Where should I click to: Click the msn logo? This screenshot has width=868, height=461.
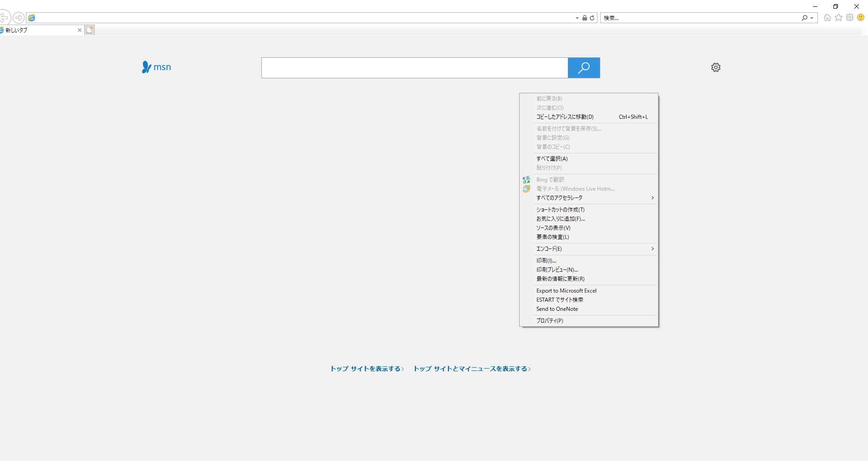[x=156, y=67]
